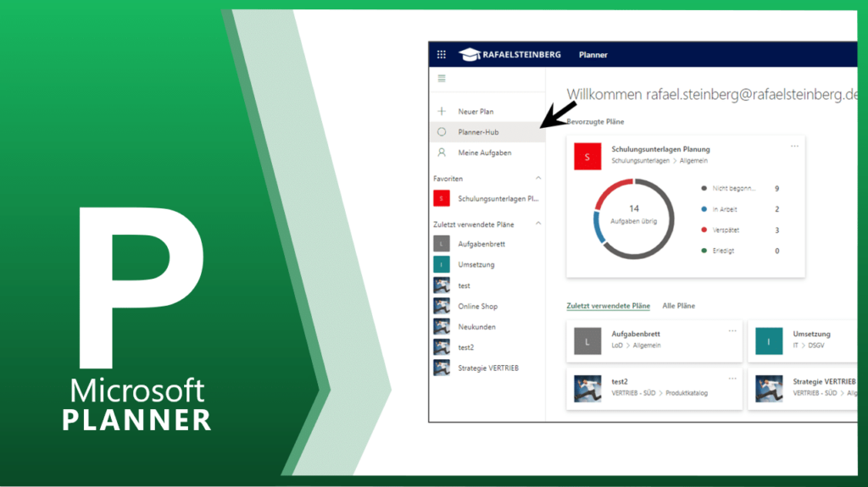Click red Schulungsunterlagen icon in Favoriten
The image size is (868, 487).
[441, 198]
